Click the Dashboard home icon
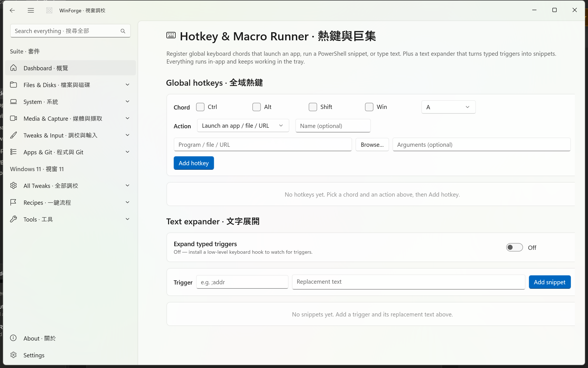 (x=13, y=68)
